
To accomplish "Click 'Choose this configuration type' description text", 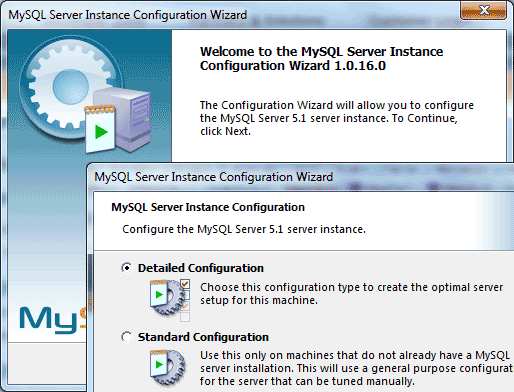I will point(352,294).
